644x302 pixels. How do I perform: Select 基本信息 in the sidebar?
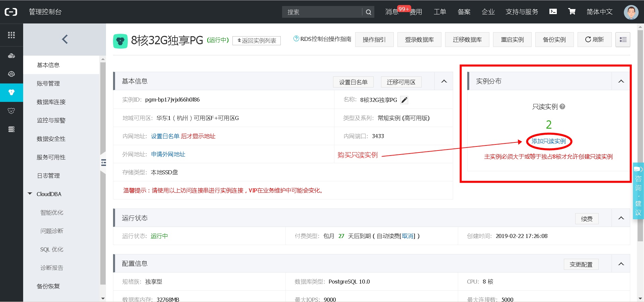(x=61, y=65)
